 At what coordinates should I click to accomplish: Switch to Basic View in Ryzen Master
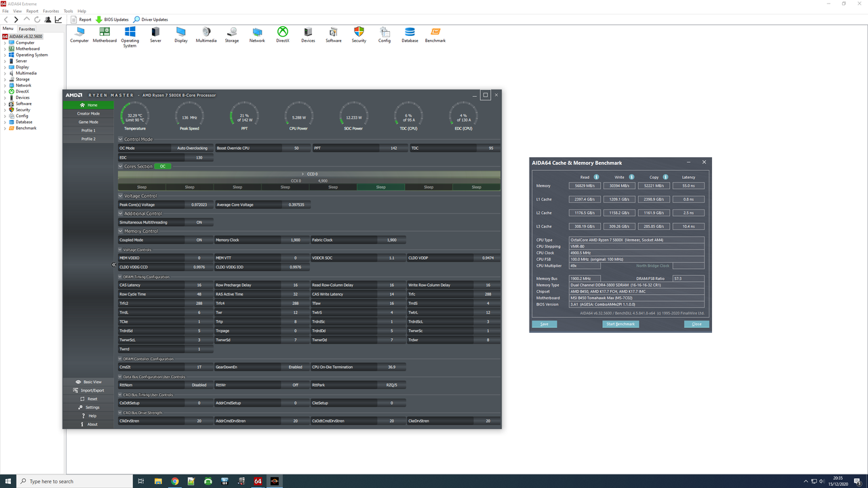(x=88, y=382)
